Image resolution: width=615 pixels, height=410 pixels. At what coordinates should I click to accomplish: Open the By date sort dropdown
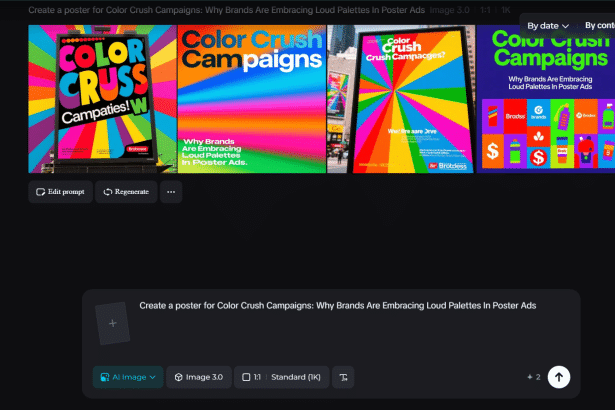coord(548,26)
